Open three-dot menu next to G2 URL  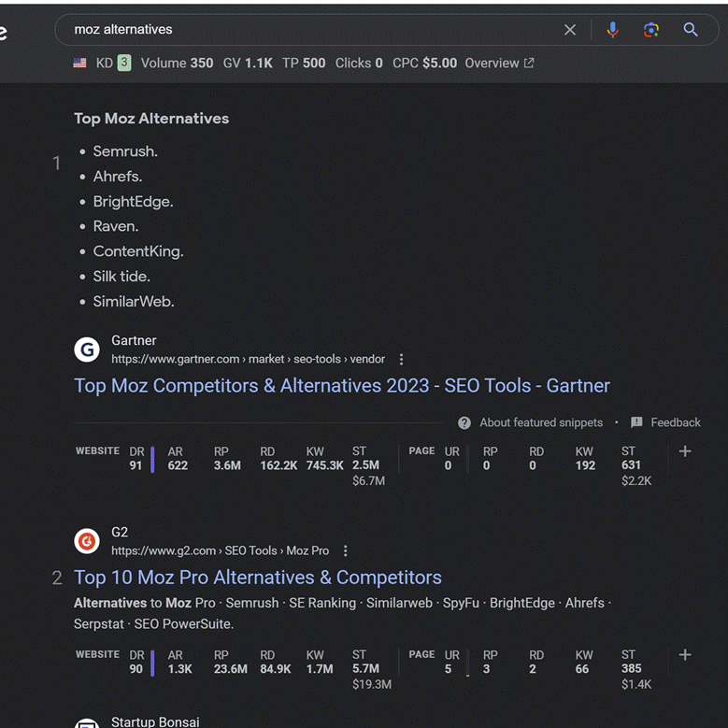tap(345, 551)
